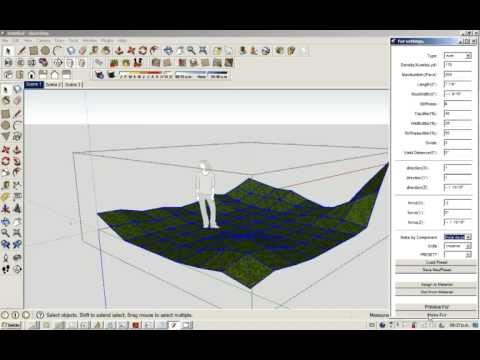This screenshot has width=480, height=360.
Task: Click the Measurements box in status bar
Action: (x=379, y=315)
